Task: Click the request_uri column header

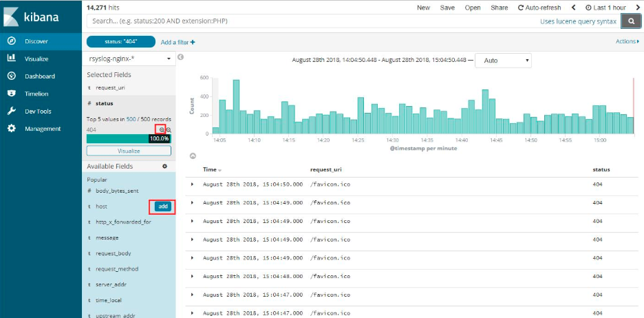Action: [326, 169]
